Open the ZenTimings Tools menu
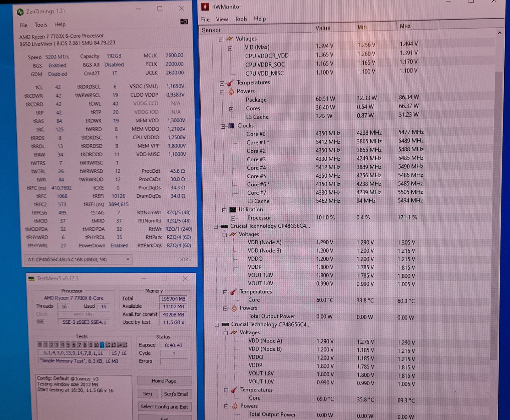Screen dimensions: 510x420 pyautogui.click(x=41, y=24)
